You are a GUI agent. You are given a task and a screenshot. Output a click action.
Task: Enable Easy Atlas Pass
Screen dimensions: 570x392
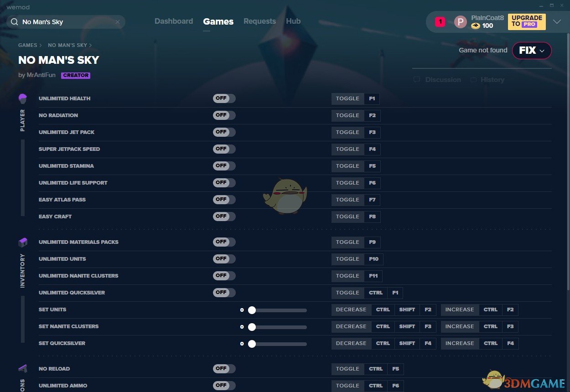(224, 200)
